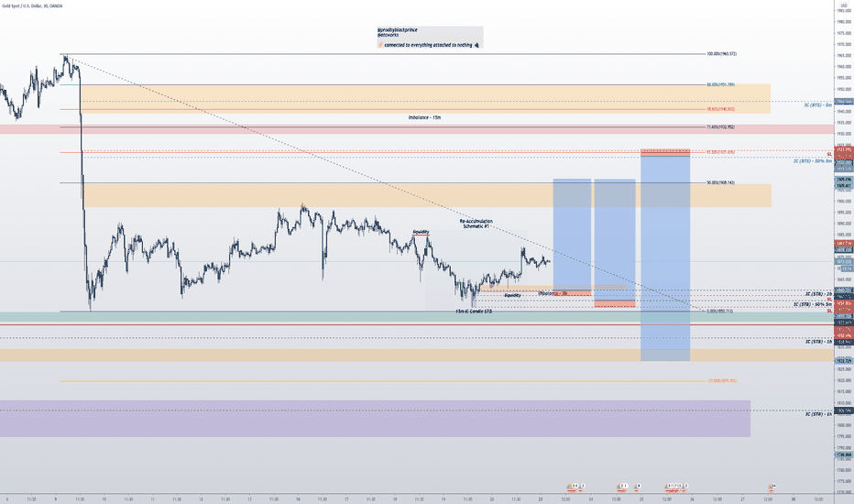The height and width of the screenshot is (504, 854).
Task: Click the SL label beside the 61.80% level
Action: coord(829,155)
